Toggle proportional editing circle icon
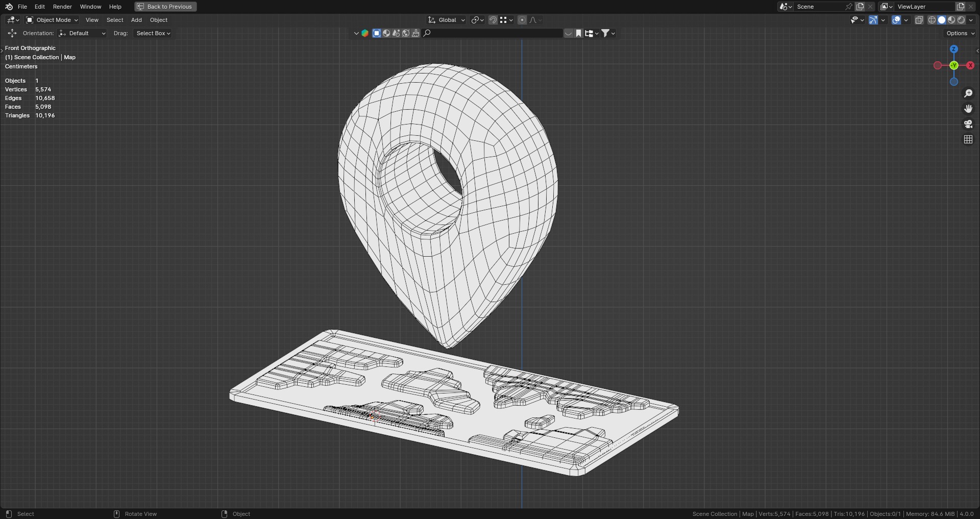 (522, 20)
